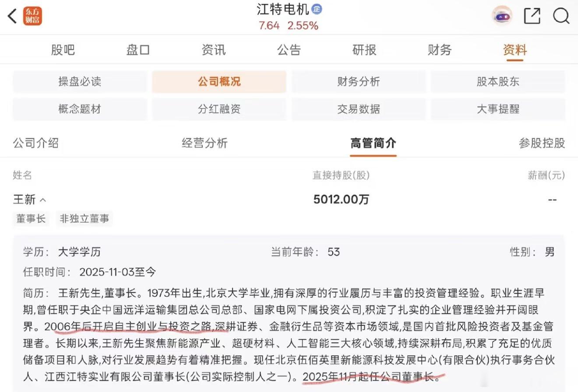Select the 操盘必读 category button
The width and height of the screenshot is (578, 392).
click(80, 82)
